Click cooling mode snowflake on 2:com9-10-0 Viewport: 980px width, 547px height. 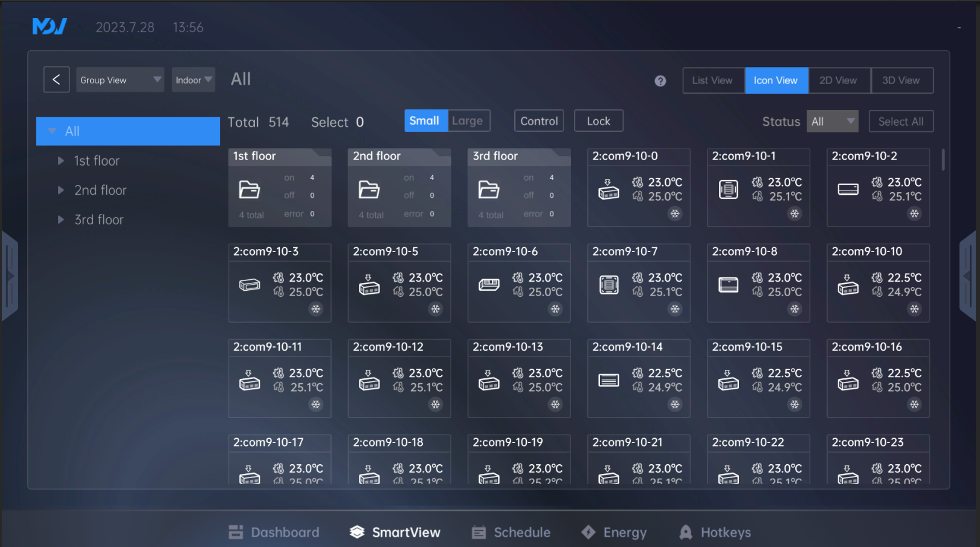pos(675,213)
